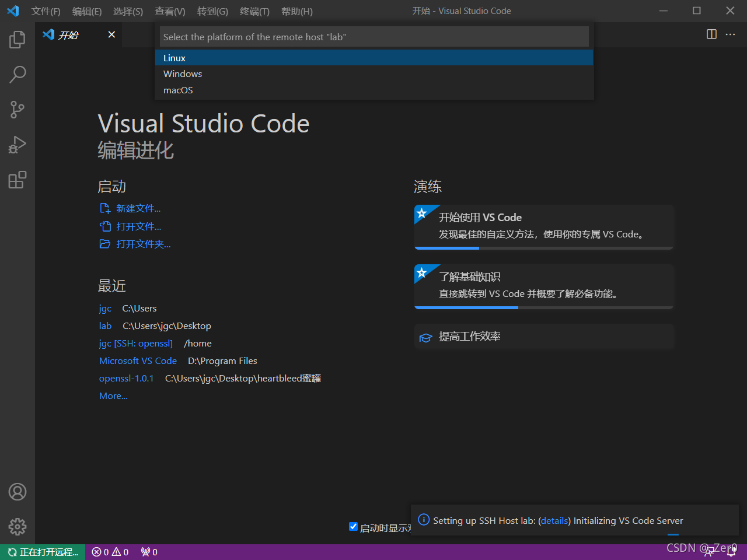The width and height of the screenshot is (747, 560).
Task: Click the details link in SSH notification
Action: pyautogui.click(x=554, y=520)
